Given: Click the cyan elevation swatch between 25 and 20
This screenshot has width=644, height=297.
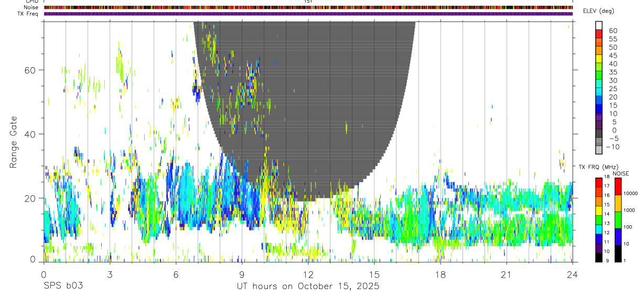Looking at the screenshot, I should 599,92.
